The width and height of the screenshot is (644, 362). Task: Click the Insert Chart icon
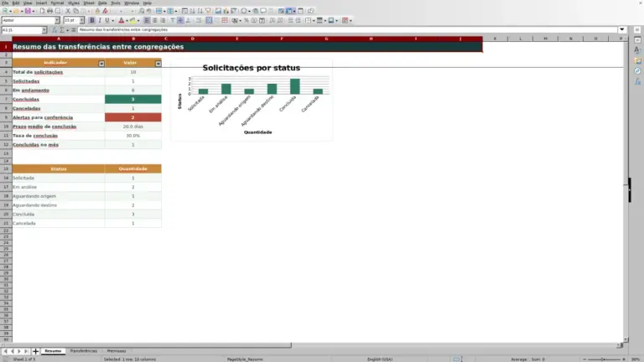click(x=226, y=11)
